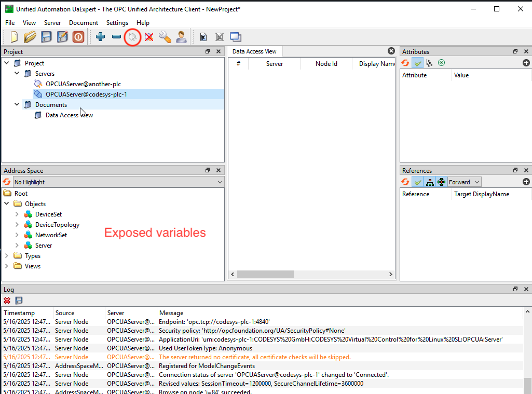The height and width of the screenshot is (394, 532).
Task: Click the red power shutdown toolbar icon
Action: click(78, 37)
